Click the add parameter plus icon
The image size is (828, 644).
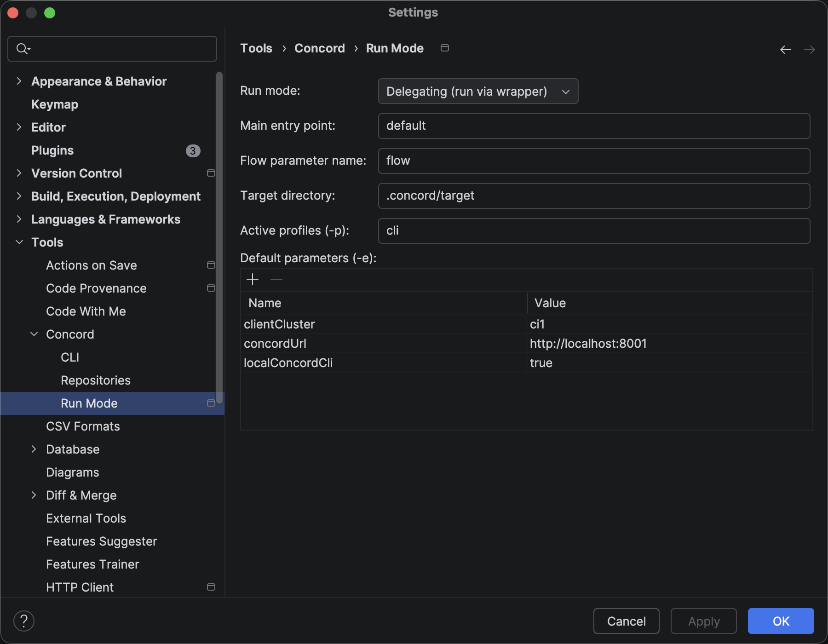[253, 279]
